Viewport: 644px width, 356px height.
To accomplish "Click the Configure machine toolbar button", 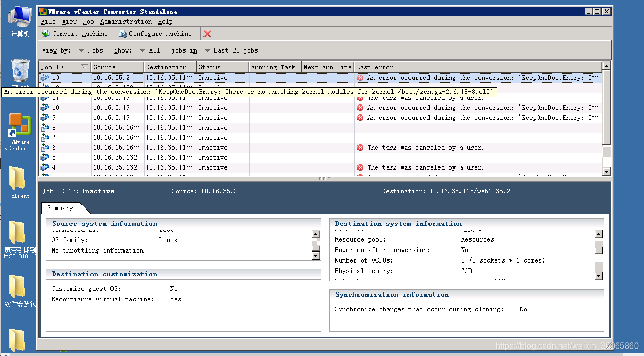I will tap(155, 34).
